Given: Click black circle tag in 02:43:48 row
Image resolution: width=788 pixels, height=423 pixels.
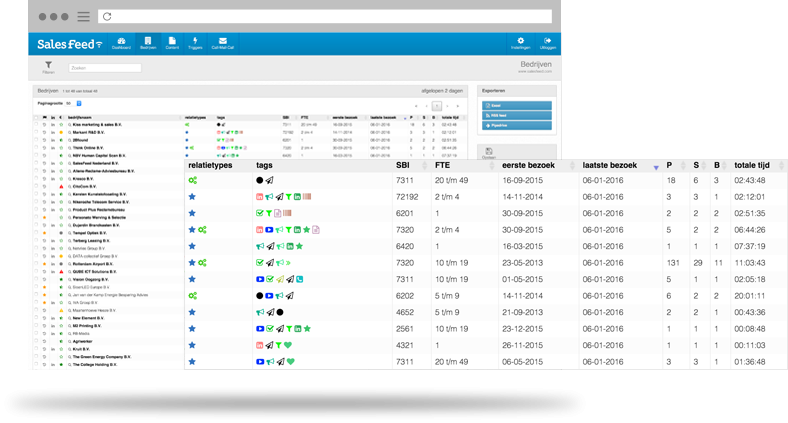Looking at the screenshot, I should click(259, 180).
